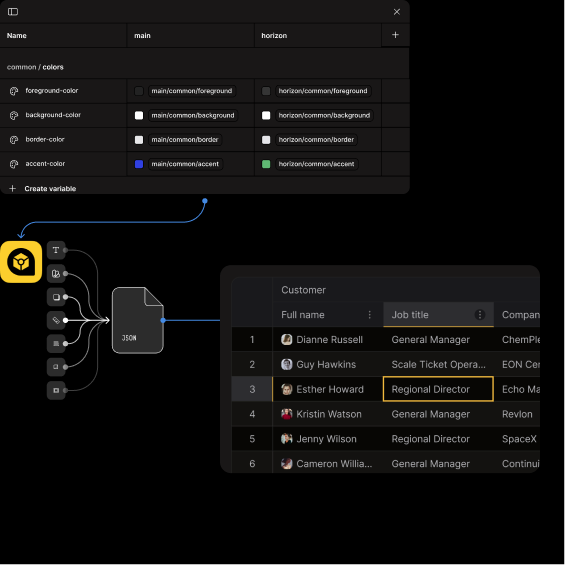Click Esther Howard's avatar
The height and width of the screenshot is (565, 565).
(286, 389)
